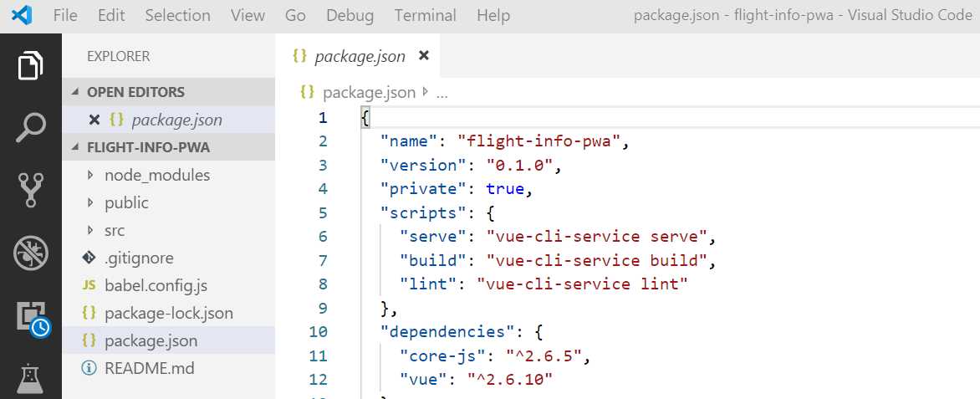Close package.json in Open Editors list
Image resolution: width=980 pixels, height=399 pixels.
point(94,120)
